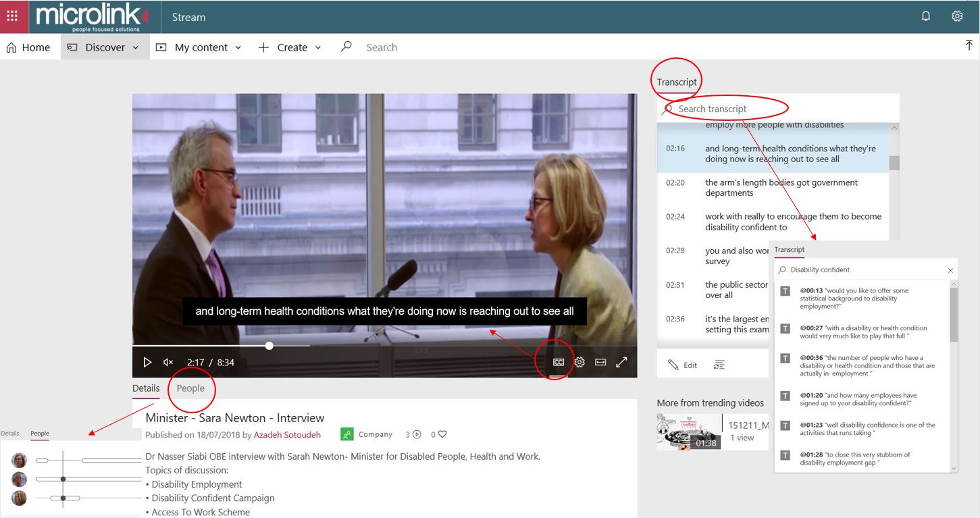980x518 pixels.
Task: Open the notifications bell
Action: [926, 16]
